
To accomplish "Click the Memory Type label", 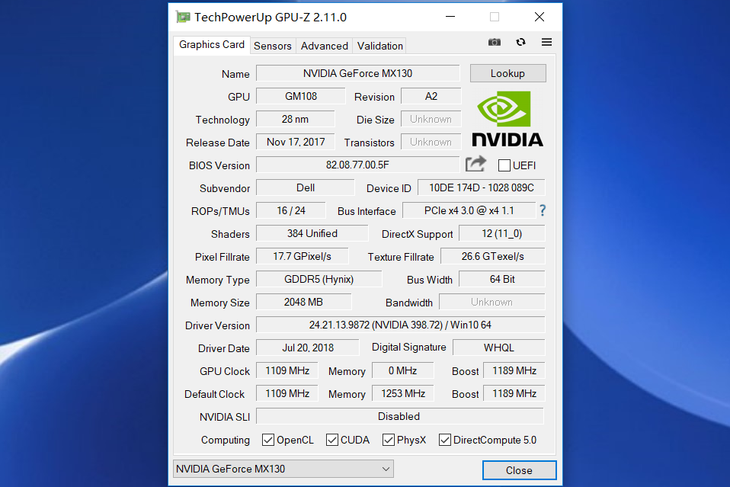I will (217, 280).
